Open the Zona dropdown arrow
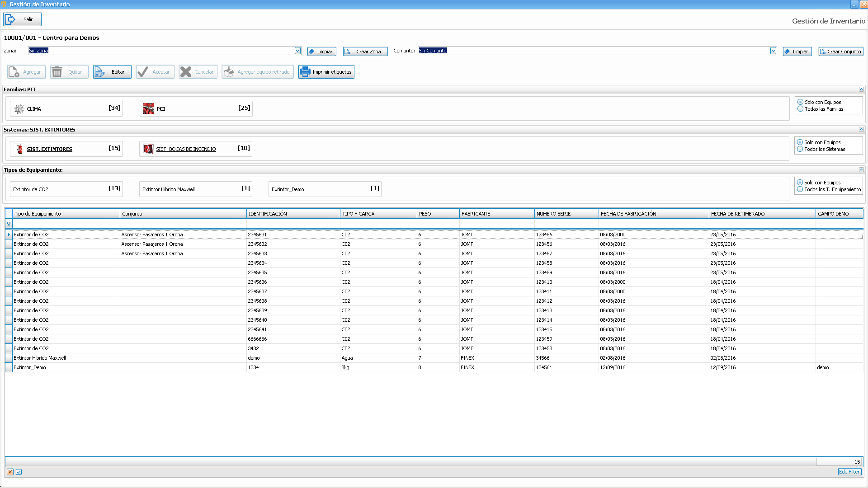Screen dimensions: 868x488 coord(297,51)
